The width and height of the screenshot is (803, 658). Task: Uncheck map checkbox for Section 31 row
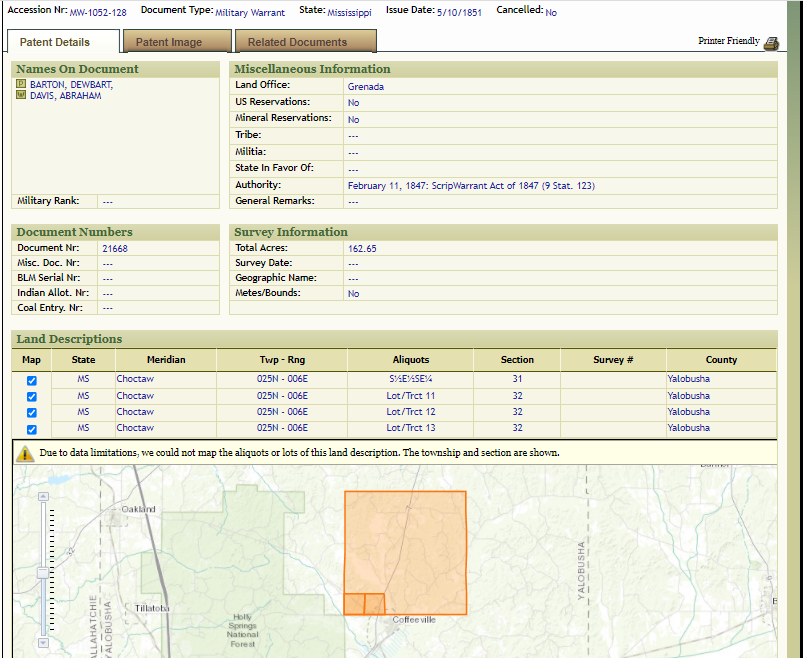coord(32,381)
